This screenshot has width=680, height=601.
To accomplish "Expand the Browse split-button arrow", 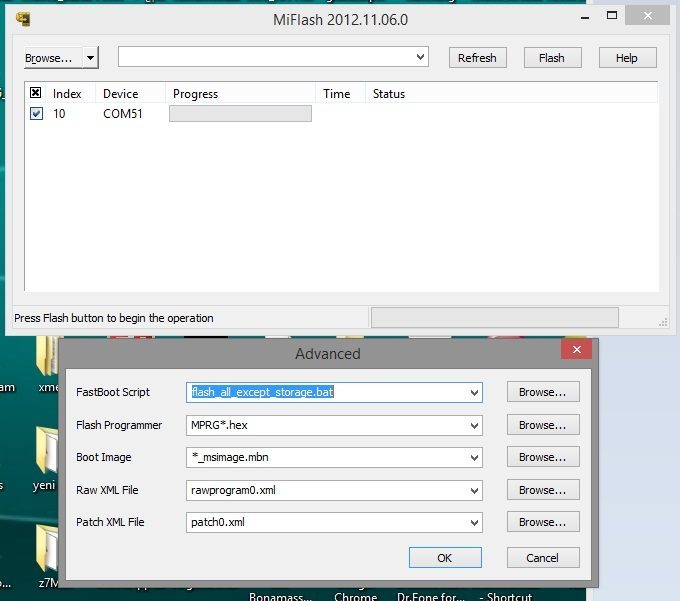I will point(90,58).
